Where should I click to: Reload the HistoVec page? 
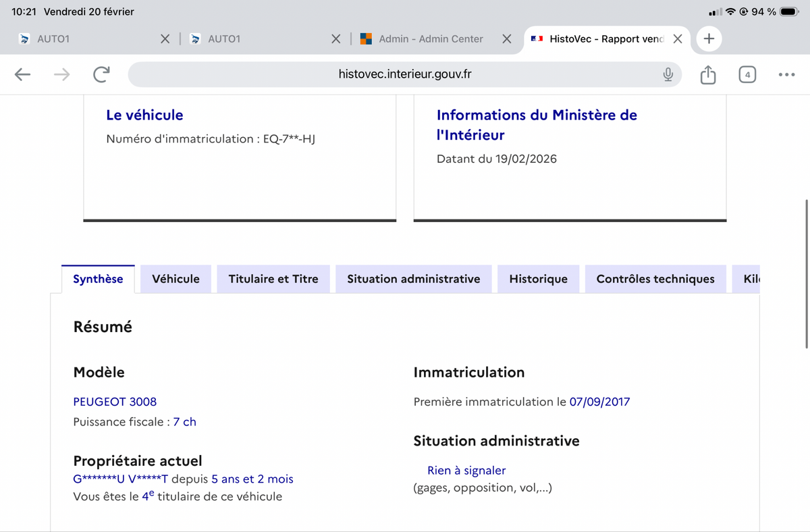(101, 74)
